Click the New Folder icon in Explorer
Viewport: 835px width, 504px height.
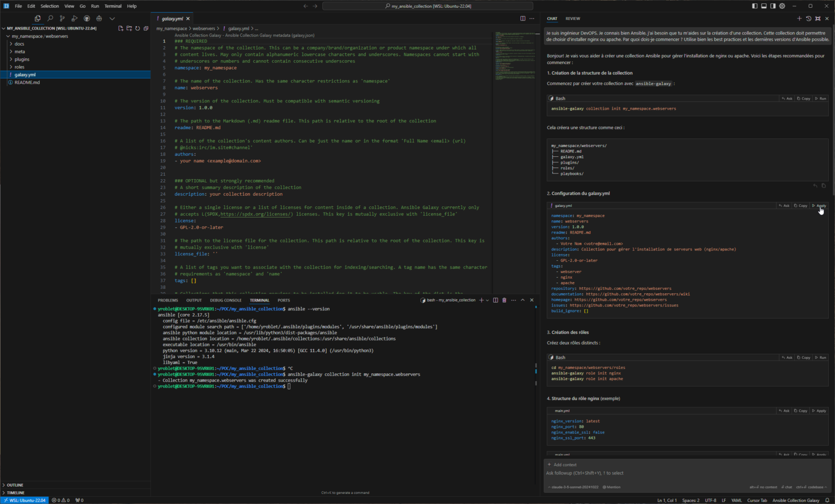[x=129, y=28]
